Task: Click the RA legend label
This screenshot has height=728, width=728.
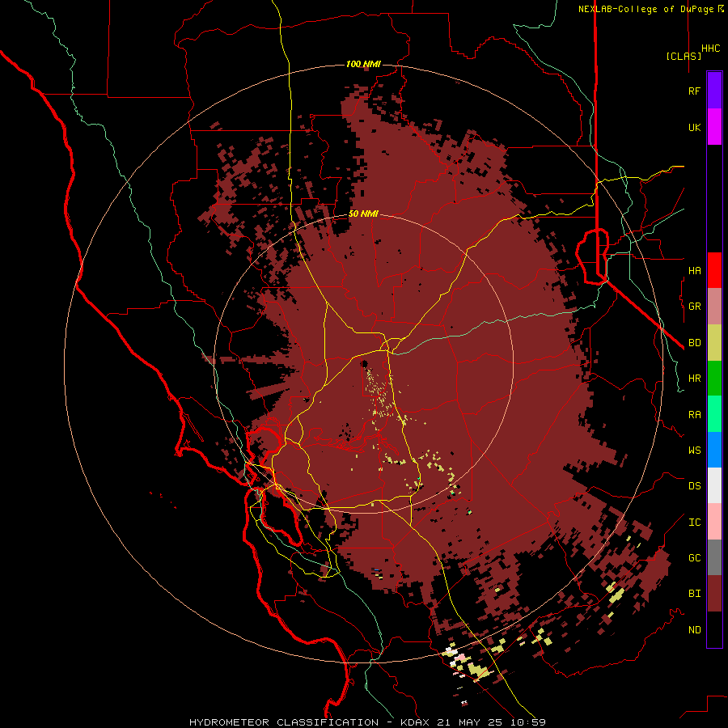Action: tap(694, 414)
